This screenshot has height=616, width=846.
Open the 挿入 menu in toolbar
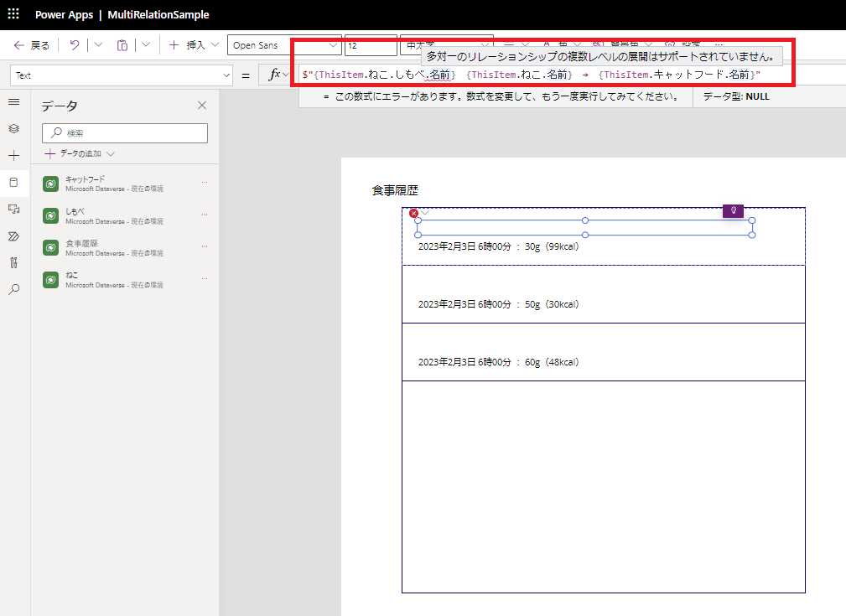coord(195,45)
